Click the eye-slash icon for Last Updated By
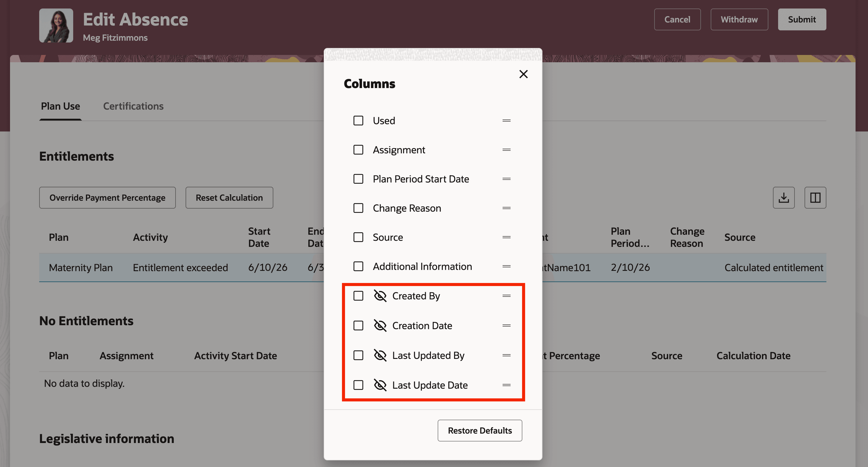Image resolution: width=868 pixels, height=467 pixels. 379,355
